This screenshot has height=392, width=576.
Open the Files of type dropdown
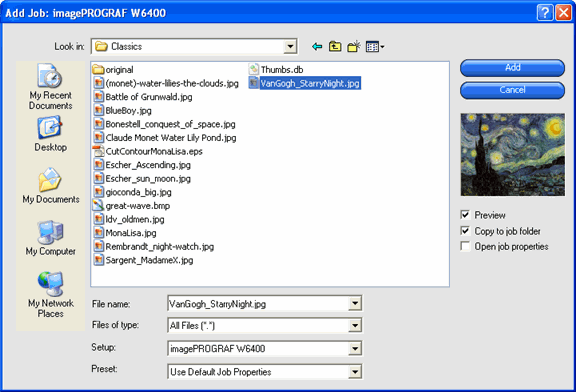(x=355, y=326)
